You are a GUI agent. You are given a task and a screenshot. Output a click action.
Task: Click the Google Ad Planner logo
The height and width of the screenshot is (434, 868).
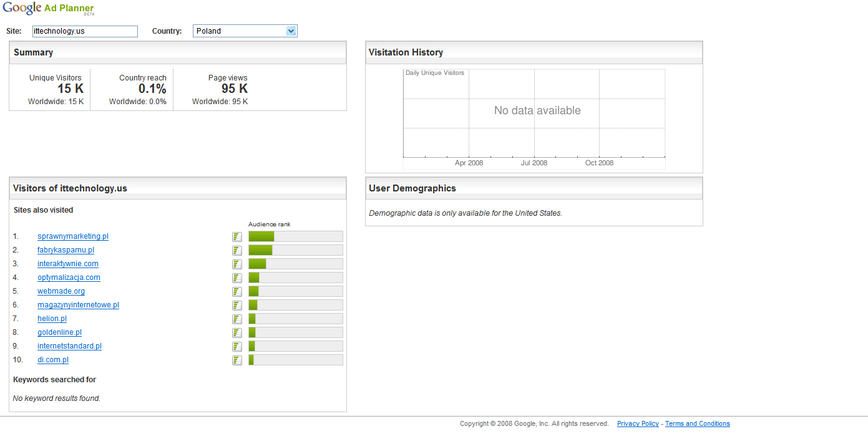click(49, 9)
